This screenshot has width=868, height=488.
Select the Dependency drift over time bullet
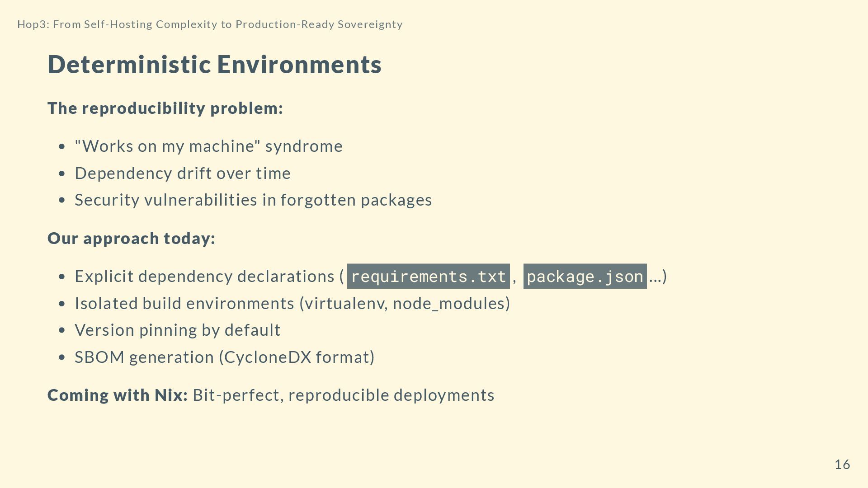[x=183, y=174]
